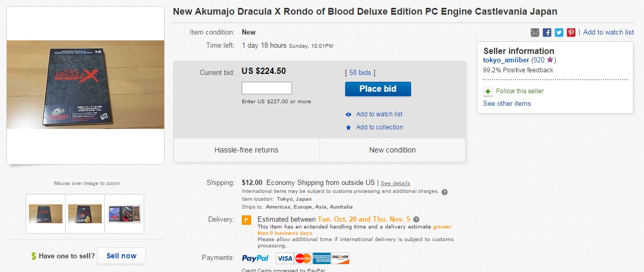This screenshot has width=644, height=272.
Task: Click the eye icon beside Add to watch list
Action: click(349, 114)
